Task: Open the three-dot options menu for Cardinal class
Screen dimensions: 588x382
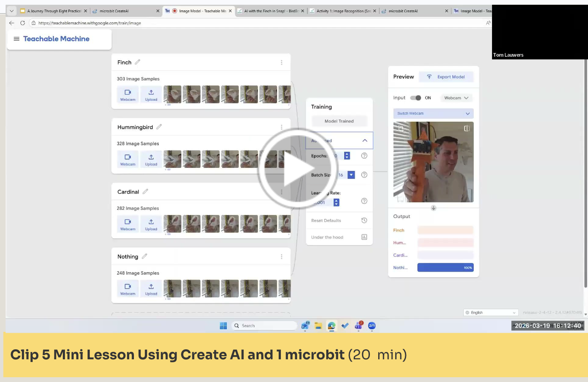Action: (x=281, y=192)
